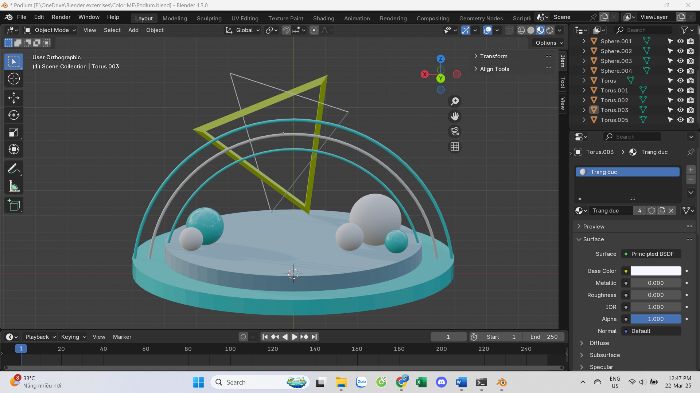Adjust the Alpha value slider
Screen dimensions: 700x393
pyautogui.click(x=656, y=319)
